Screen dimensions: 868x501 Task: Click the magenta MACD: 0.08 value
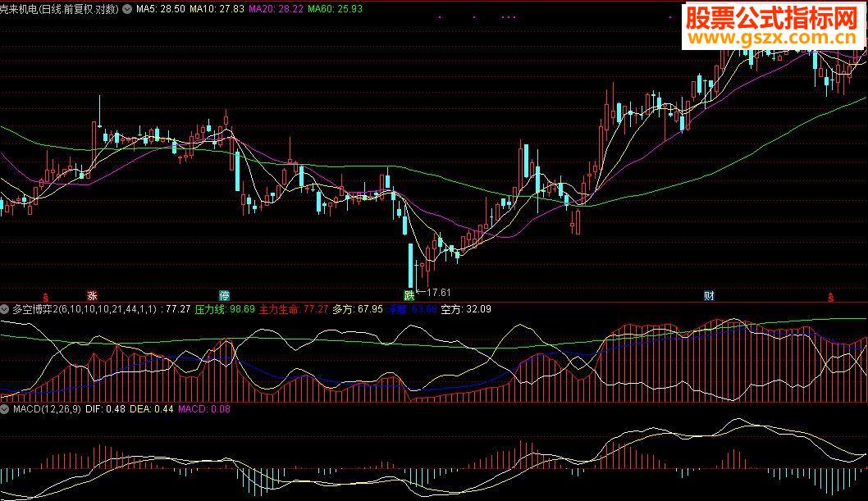203,409
